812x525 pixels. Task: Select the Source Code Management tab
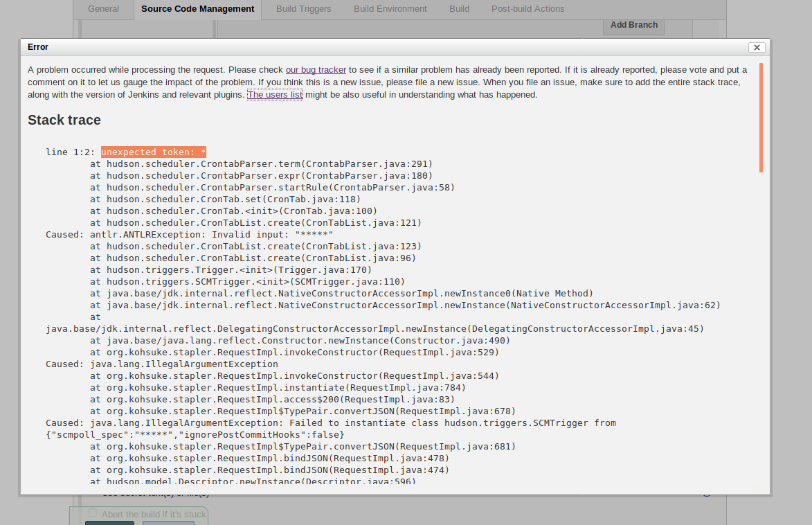tap(197, 9)
